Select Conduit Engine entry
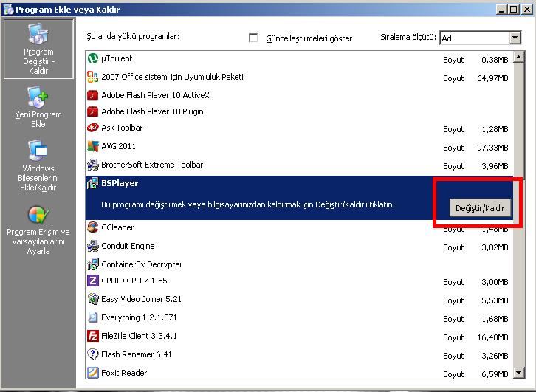Viewport: 536px width, 392px height. tap(299, 247)
